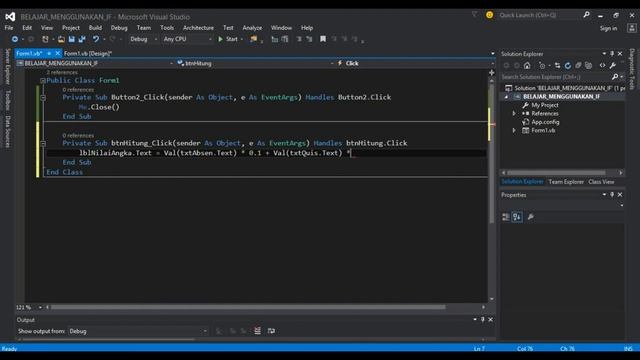The image size is (640, 360).
Task: Open the Data Sources side tab
Action: click(x=7, y=131)
